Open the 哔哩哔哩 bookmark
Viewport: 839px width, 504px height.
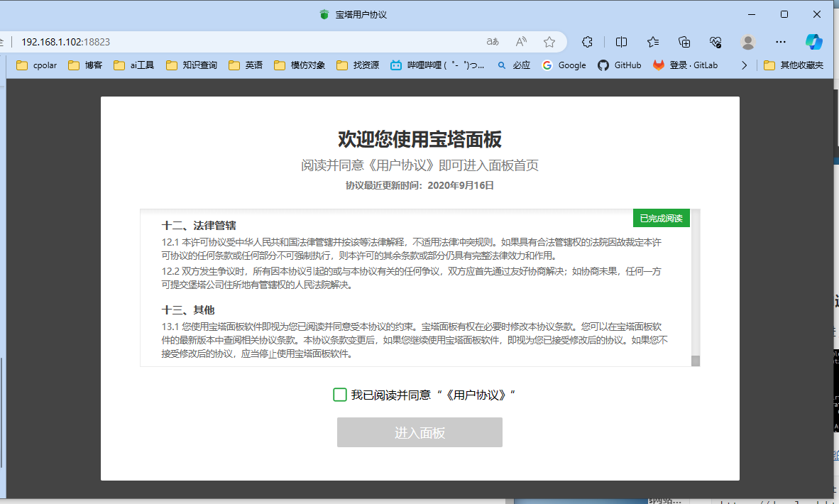(437, 65)
